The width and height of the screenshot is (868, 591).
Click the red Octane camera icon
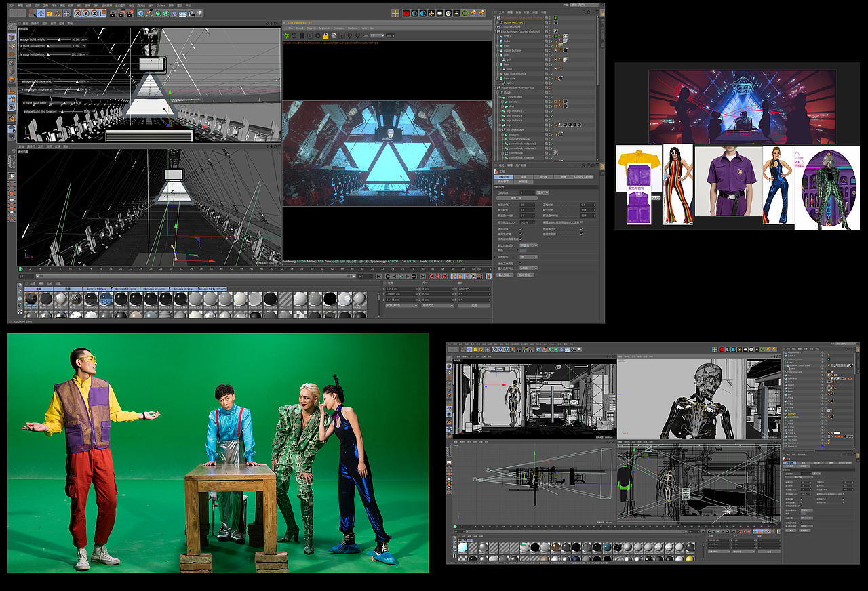pyautogui.click(x=406, y=13)
